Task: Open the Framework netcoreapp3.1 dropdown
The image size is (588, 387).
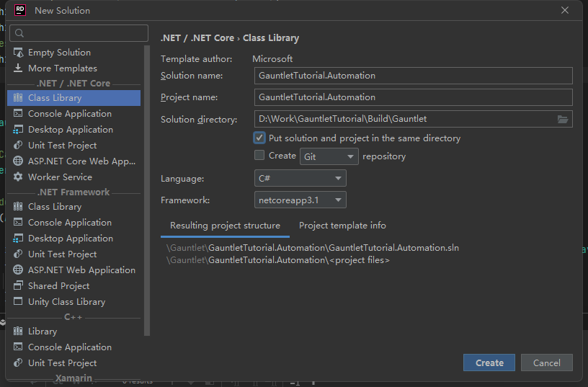Action: tap(300, 200)
